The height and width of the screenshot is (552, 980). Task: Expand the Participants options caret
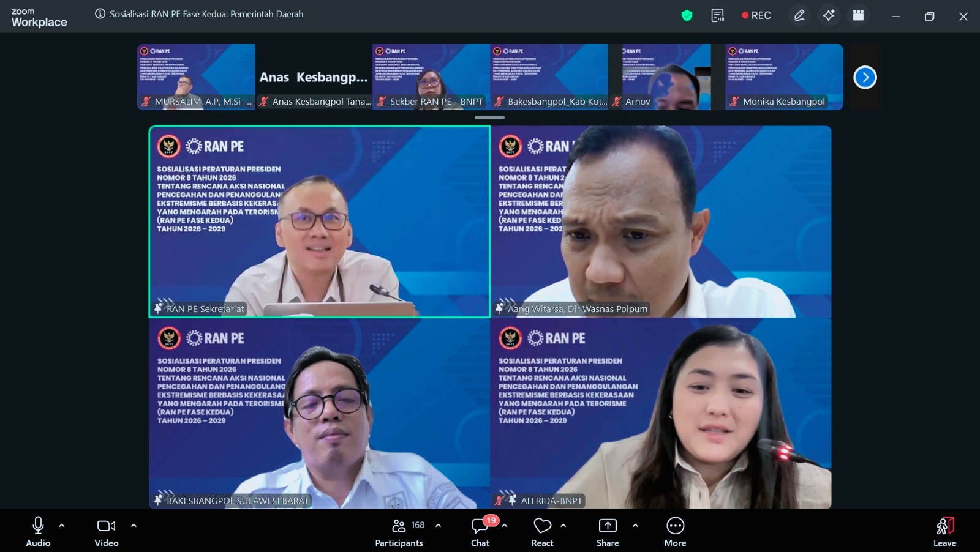pyautogui.click(x=438, y=525)
